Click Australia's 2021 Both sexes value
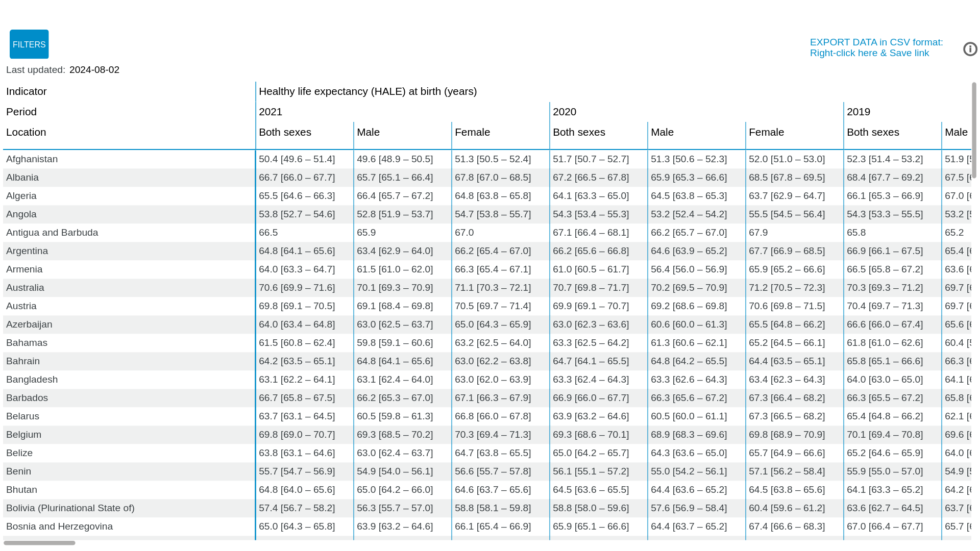 point(297,288)
